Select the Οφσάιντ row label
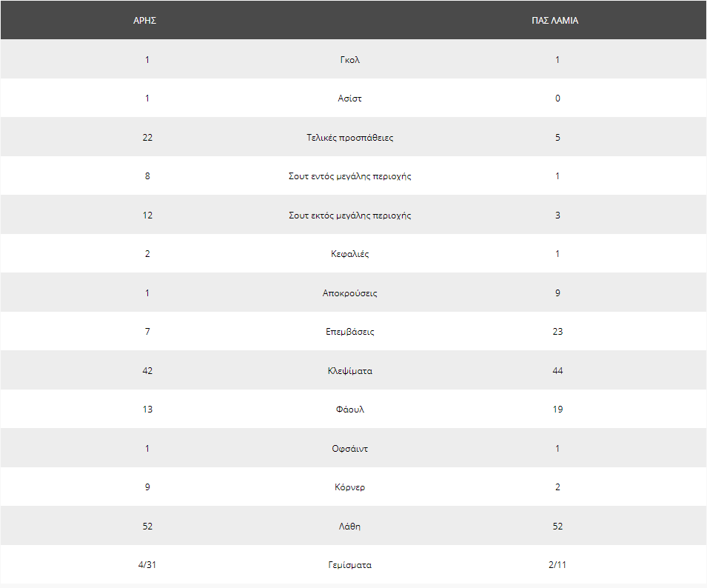This screenshot has width=707, height=588. click(350, 449)
